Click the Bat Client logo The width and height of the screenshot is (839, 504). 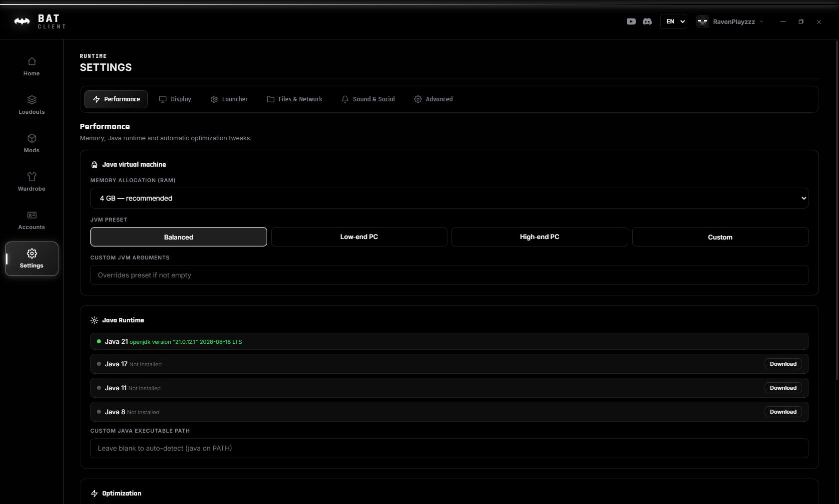39,21
